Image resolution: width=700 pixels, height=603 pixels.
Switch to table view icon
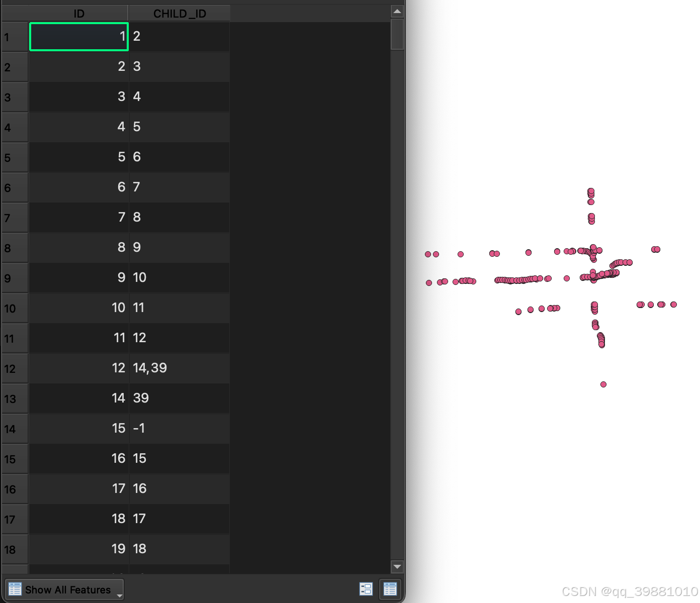(390, 589)
